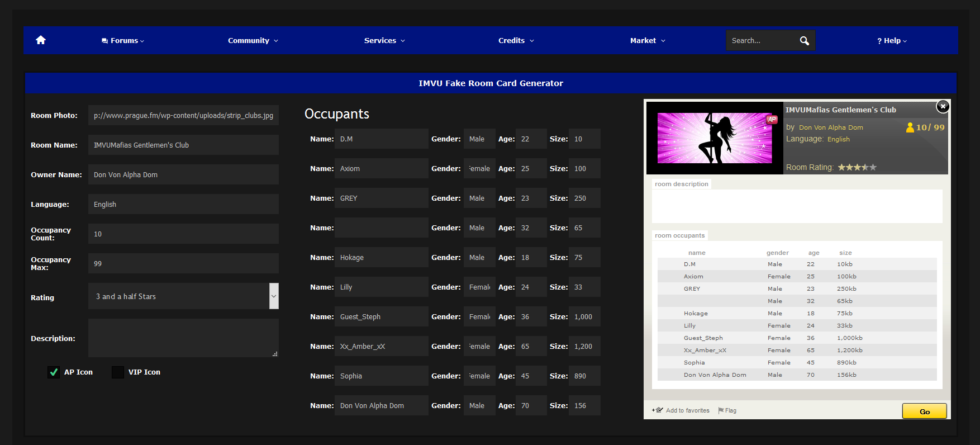Click the Age field with 70
This screenshot has height=445, width=980.
click(531, 406)
